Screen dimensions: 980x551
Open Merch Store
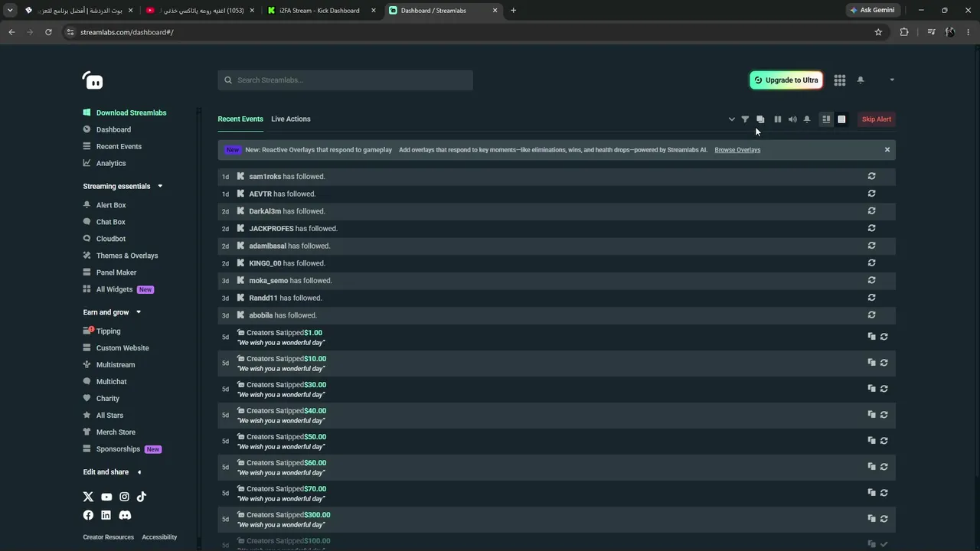(109, 432)
